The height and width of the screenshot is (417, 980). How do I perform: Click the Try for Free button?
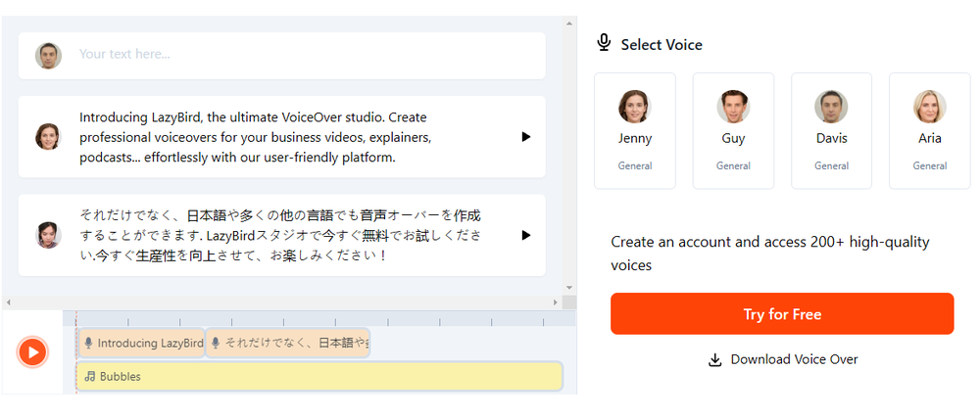(782, 314)
